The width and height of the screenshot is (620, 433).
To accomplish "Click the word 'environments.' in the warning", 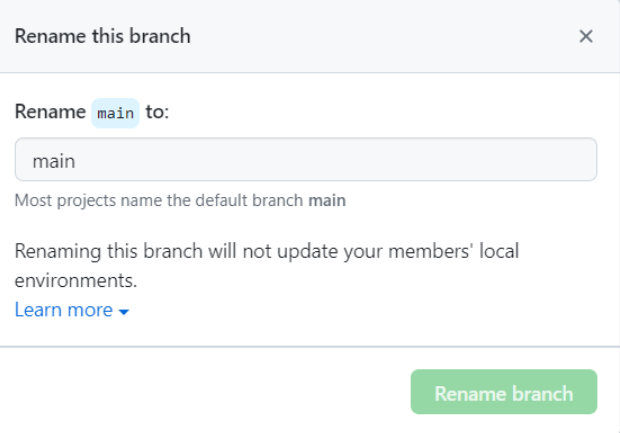I will pos(76,277).
